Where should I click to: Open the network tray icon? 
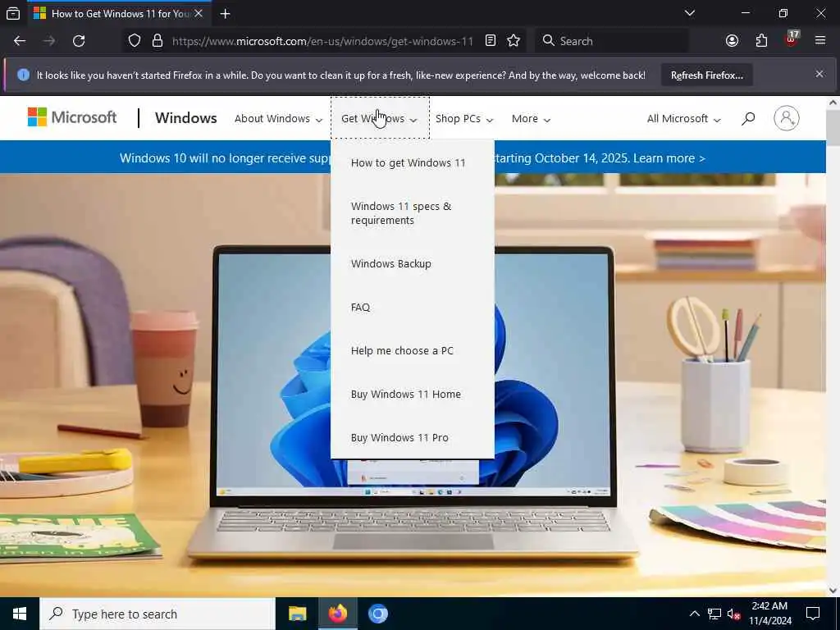[714, 614]
